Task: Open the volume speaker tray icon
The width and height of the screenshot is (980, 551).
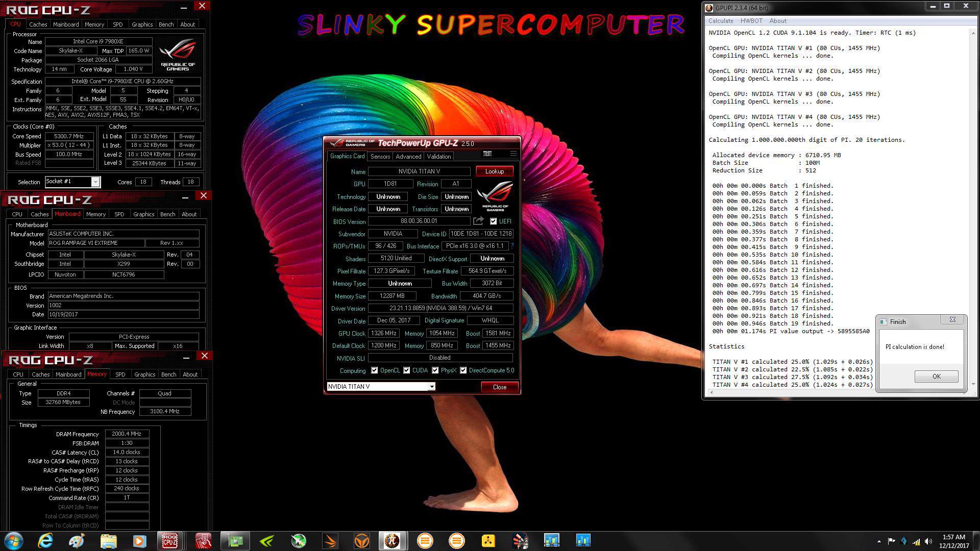Action: [x=928, y=541]
